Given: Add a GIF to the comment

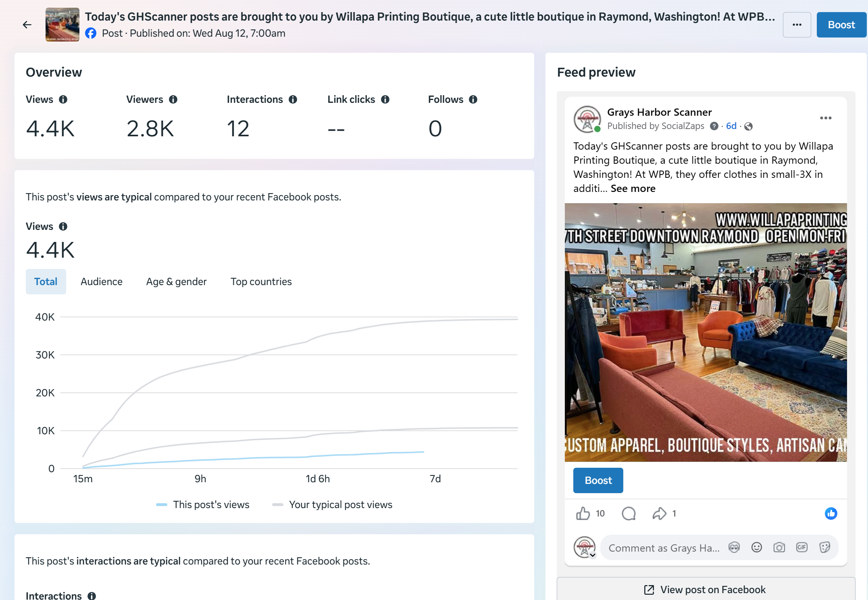Looking at the screenshot, I should tap(802, 547).
